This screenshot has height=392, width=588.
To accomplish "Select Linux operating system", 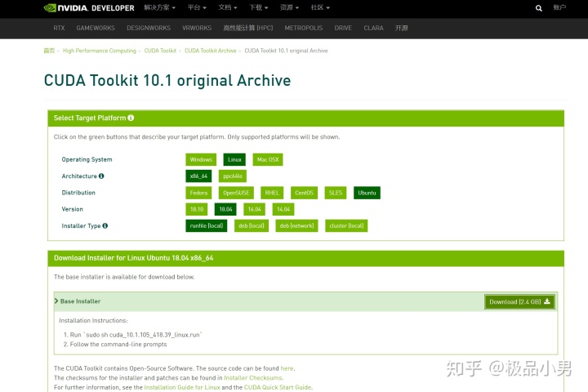I will coord(234,159).
